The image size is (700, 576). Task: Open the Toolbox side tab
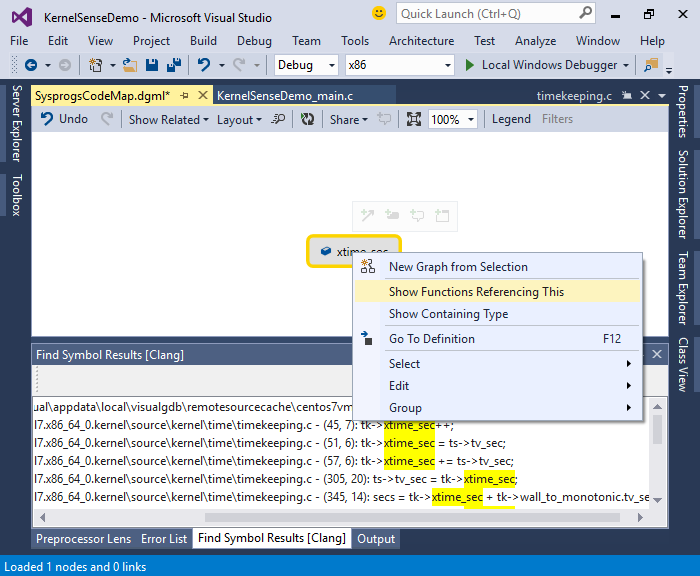[17, 195]
